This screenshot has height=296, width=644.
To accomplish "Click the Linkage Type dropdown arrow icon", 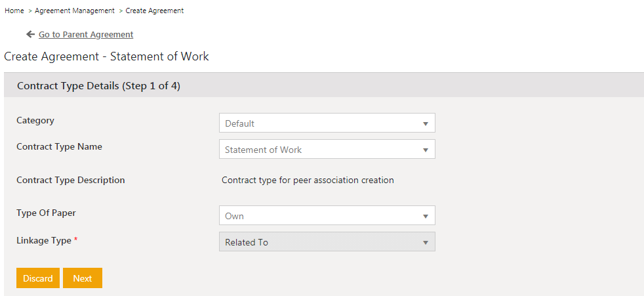I will pyautogui.click(x=426, y=243).
